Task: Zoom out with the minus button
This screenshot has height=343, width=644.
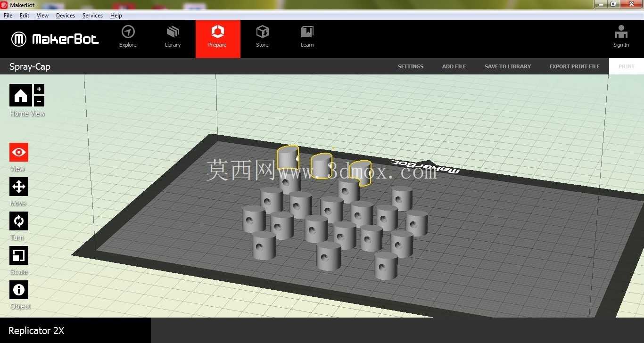Action: (39, 101)
